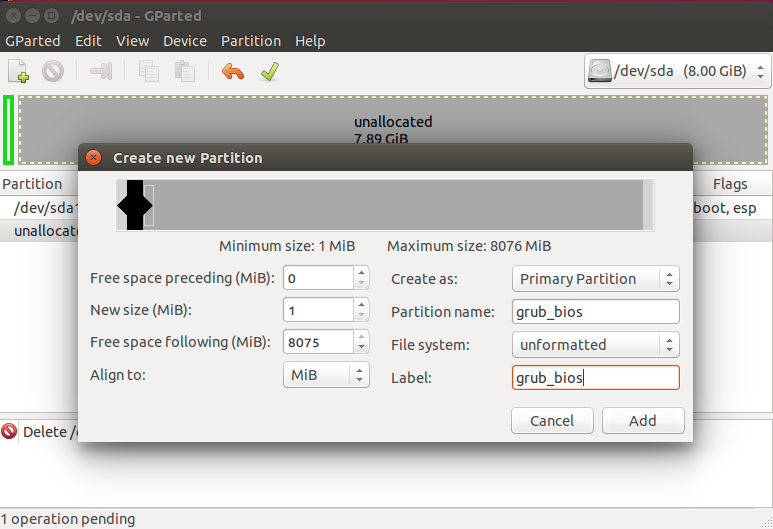773x529 pixels.
Task: Open the File system unformatted dropdown
Action: 596,345
